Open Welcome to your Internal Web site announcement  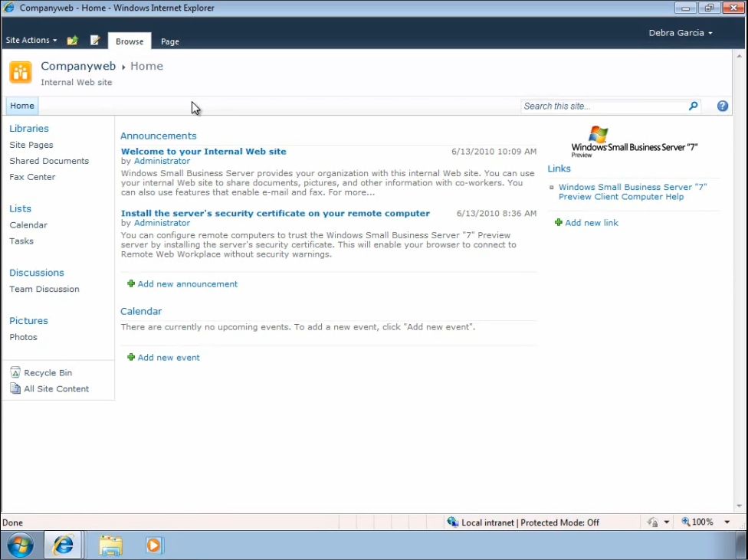[204, 151]
